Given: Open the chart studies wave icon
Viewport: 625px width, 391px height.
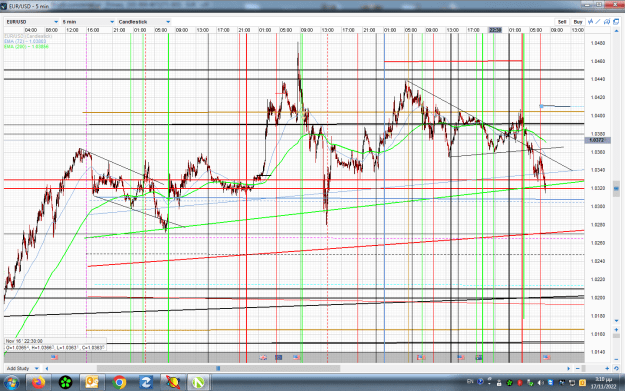Looking at the screenshot, I should [591, 22].
